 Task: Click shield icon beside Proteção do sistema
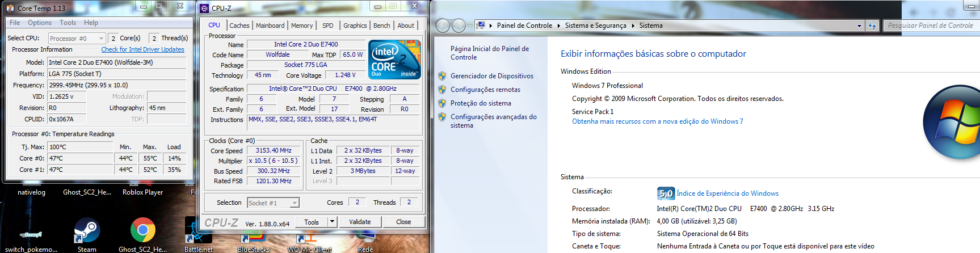(442, 103)
